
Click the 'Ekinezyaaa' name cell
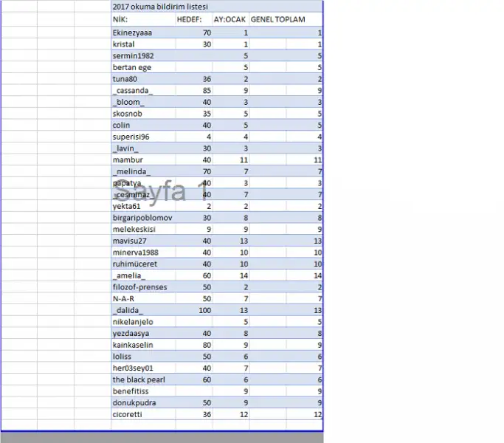pos(142,32)
